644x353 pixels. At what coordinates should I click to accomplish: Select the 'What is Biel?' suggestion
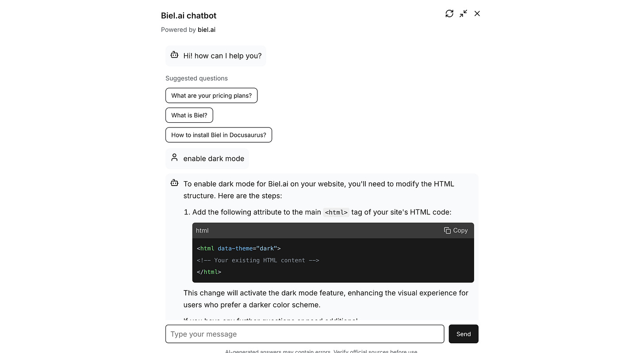[x=189, y=115]
